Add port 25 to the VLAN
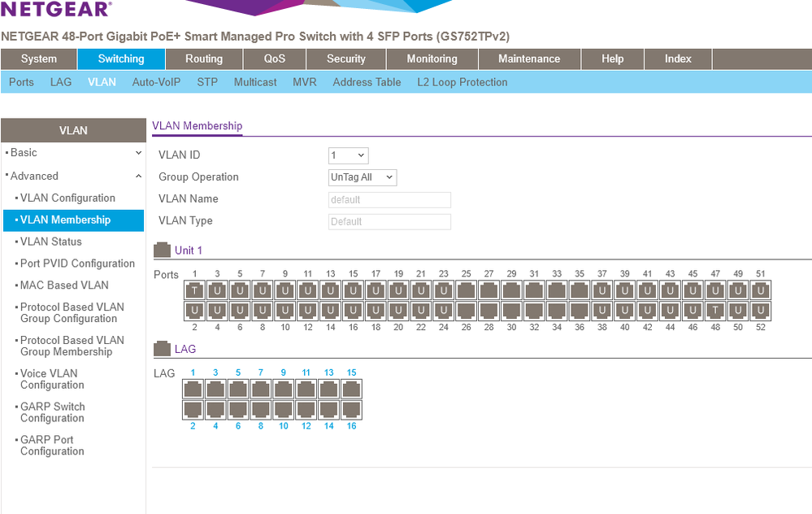This screenshot has height=514, width=812. click(x=466, y=290)
